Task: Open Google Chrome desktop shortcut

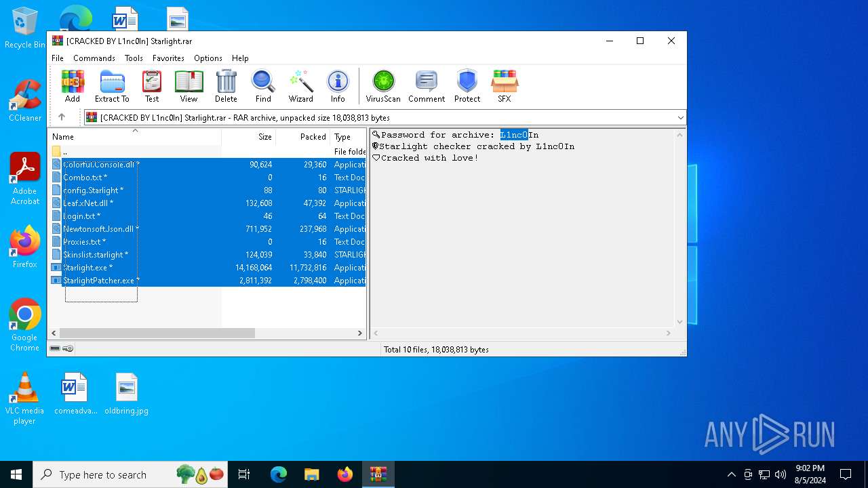Action: point(25,325)
